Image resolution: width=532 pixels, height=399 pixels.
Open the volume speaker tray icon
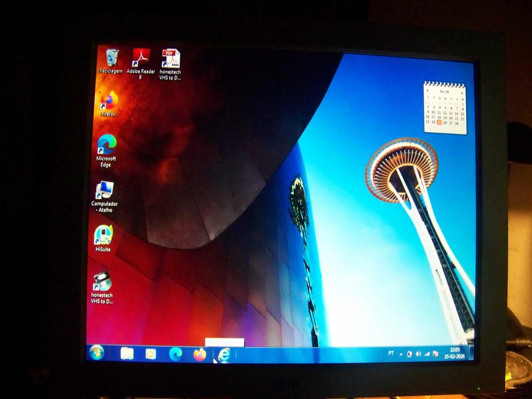(419, 354)
